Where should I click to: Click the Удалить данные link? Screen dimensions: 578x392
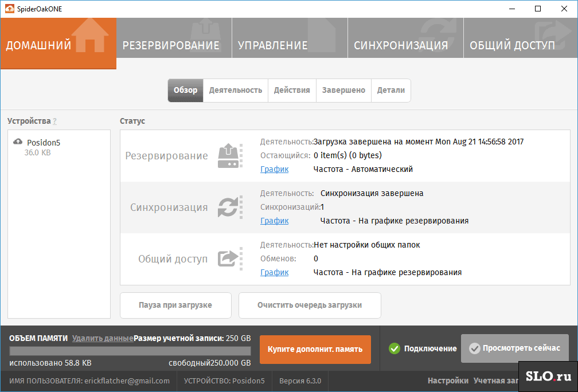click(103, 338)
